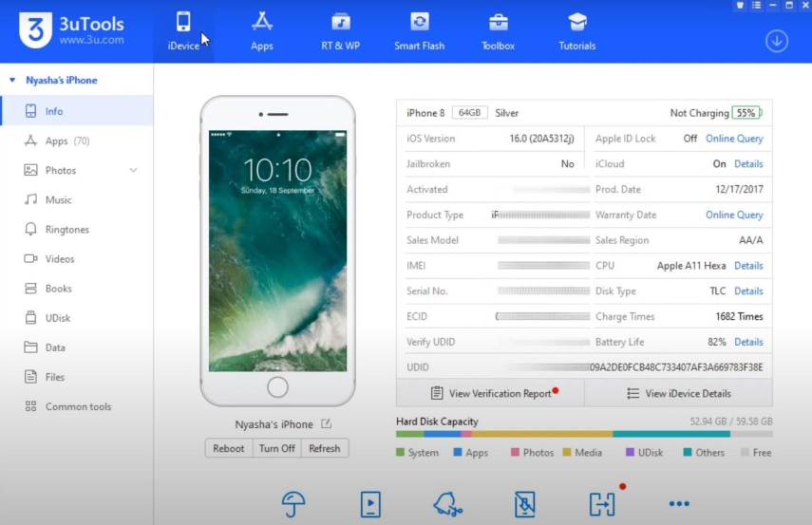
Task: Click the Photos pink legend swatch
Action: (515, 452)
